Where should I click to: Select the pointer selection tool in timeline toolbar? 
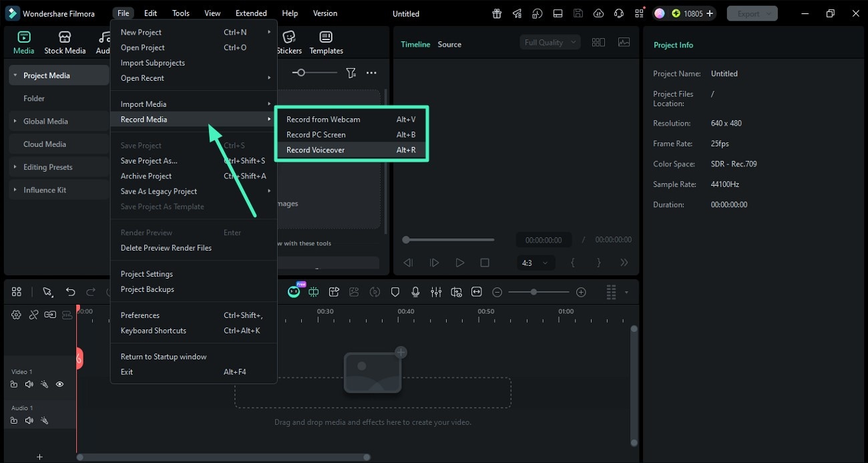pyautogui.click(x=47, y=292)
